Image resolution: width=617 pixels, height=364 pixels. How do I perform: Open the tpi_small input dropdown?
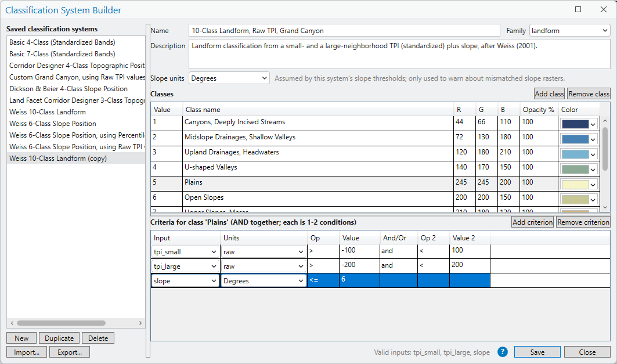point(185,252)
